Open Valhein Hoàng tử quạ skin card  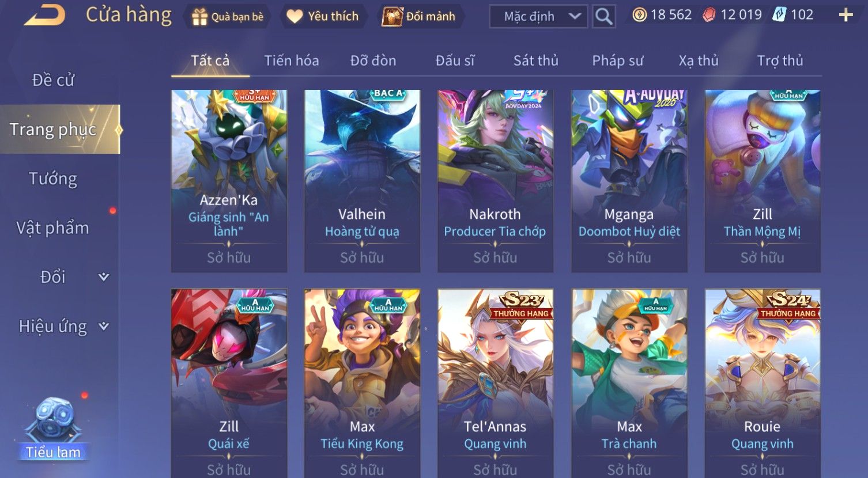(362, 181)
